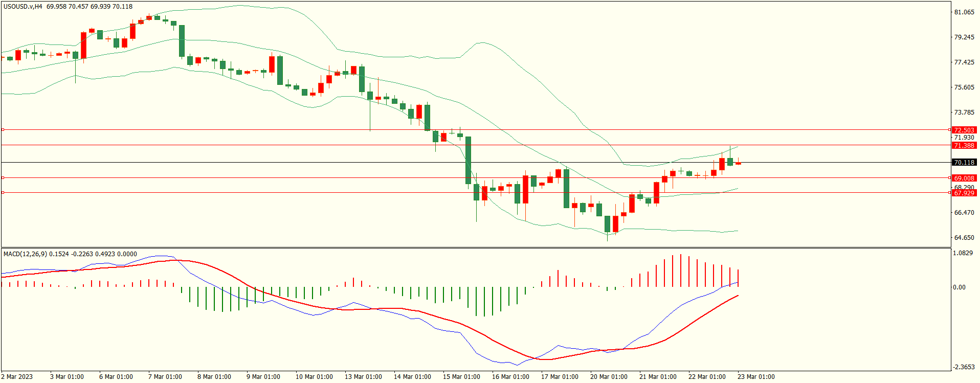
Task: Click the 17 Mar 01:00 time label
Action: point(560,377)
